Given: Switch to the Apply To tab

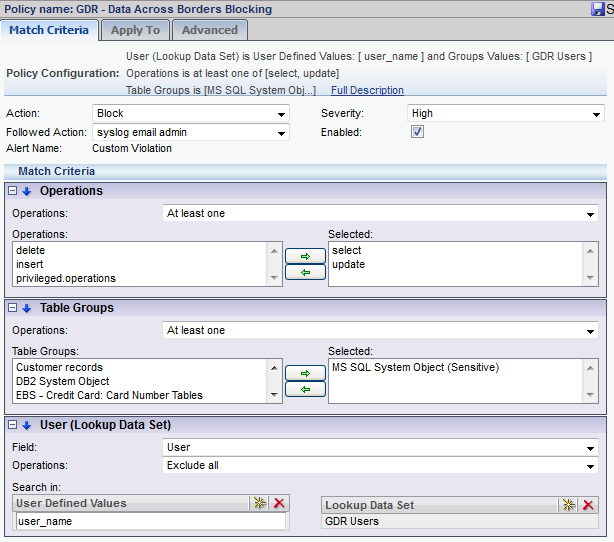Looking at the screenshot, I should (x=135, y=30).
